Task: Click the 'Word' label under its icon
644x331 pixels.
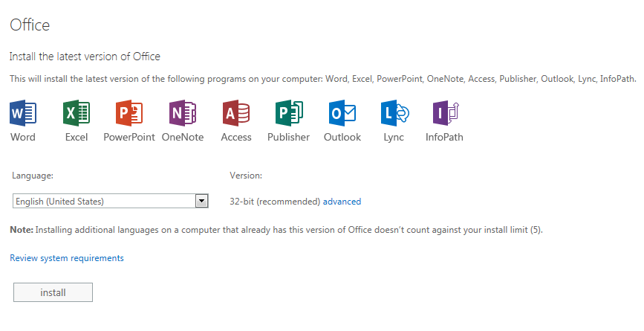Action: 23,137
